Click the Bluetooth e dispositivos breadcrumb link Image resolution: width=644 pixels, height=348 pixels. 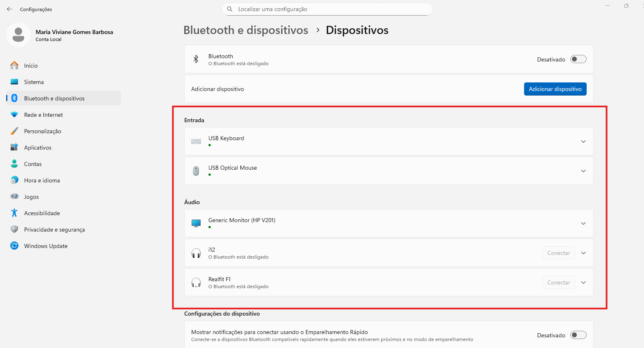click(x=246, y=30)
